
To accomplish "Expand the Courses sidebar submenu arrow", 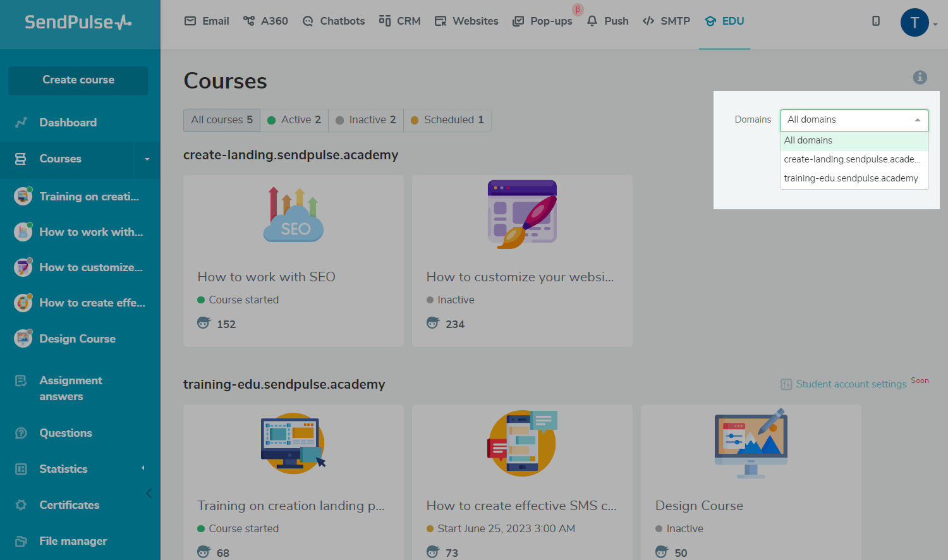I will (x=147, y=159).
